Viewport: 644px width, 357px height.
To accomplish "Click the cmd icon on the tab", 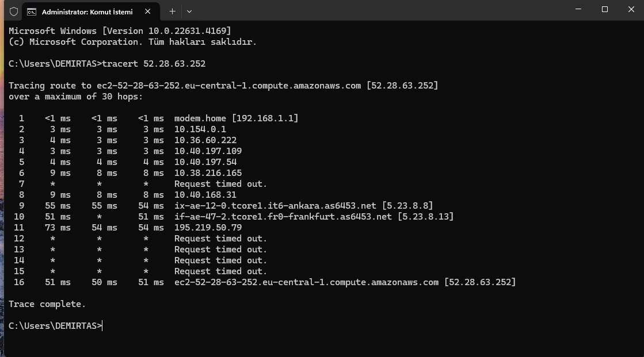I will 32,12.
